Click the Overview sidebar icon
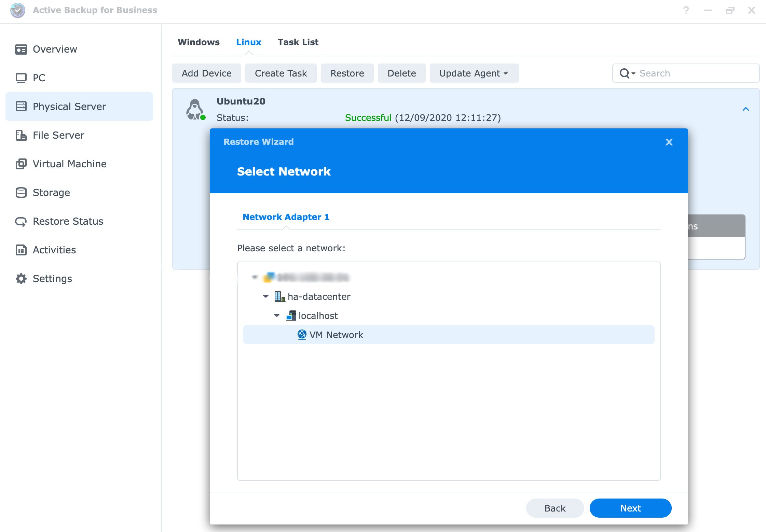This screenshot has height=532, width=766. [21, 50]
